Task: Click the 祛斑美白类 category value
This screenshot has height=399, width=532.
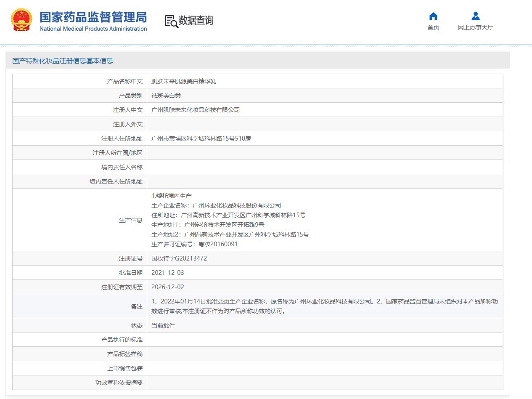Action: click(166, 96)
